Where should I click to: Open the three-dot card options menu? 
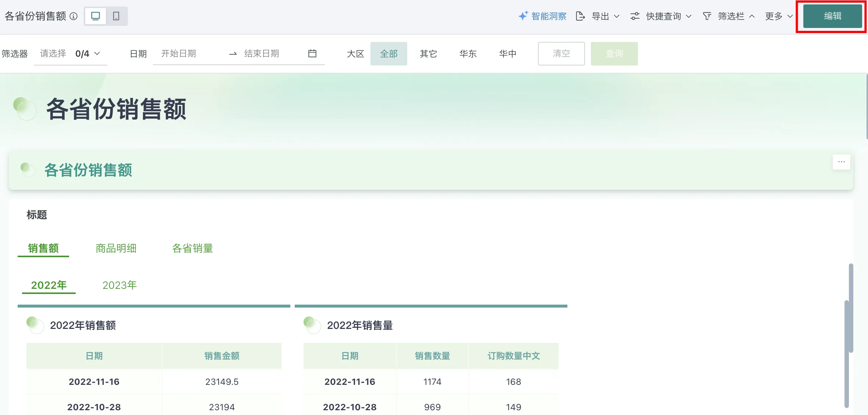coord(841,162)
